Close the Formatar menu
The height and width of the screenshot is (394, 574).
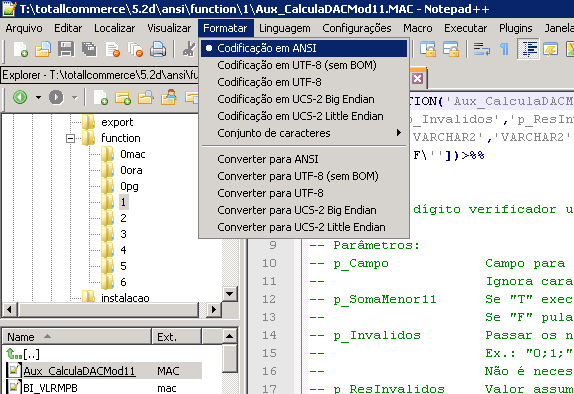[x=226, y=28]
